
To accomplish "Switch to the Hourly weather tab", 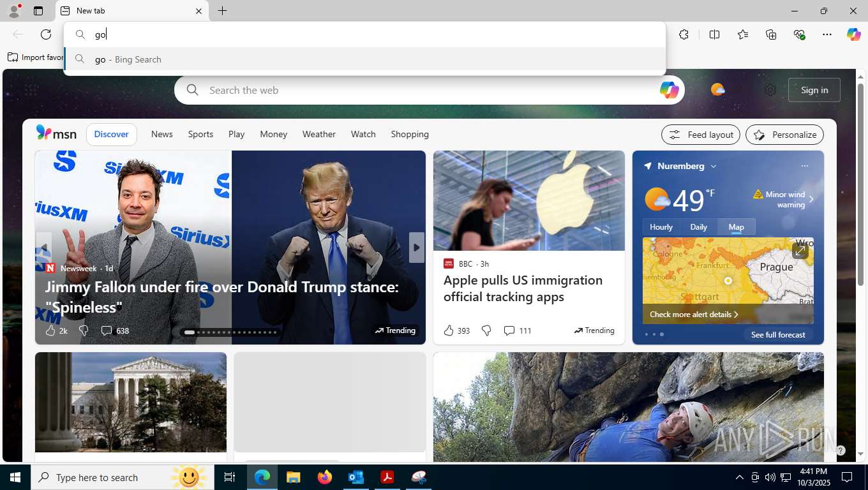I will pyautogui.click(x=661, y=226).
